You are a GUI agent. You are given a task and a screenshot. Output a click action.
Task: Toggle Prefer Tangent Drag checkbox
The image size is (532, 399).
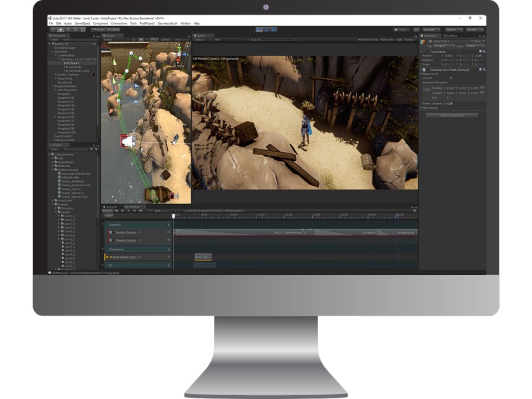[x=451, y=103]
